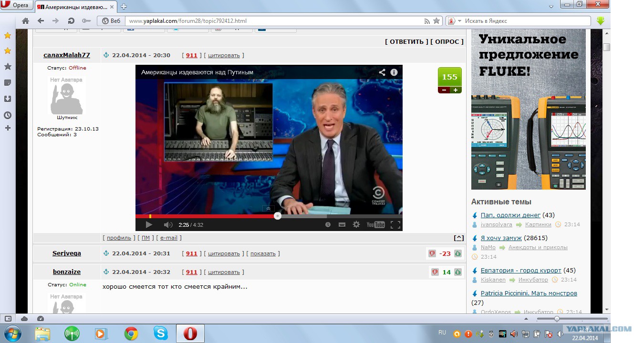Open профиль link below the video
The width and height of the screenshot is (644, 343).
[x=119, y=238]
